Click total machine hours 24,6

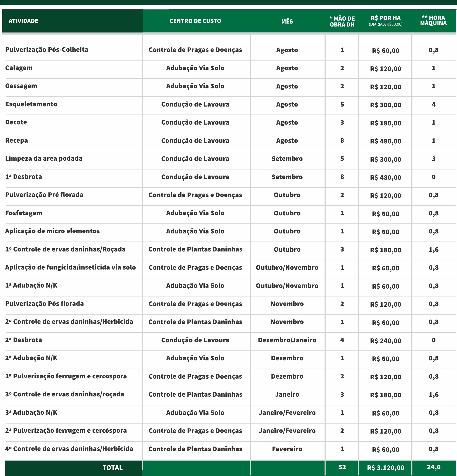[x=433, y=467]
